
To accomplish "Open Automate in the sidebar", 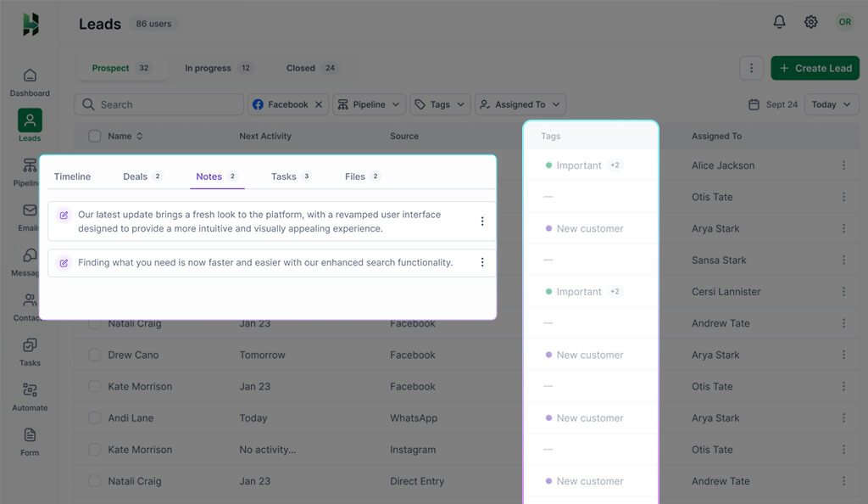I will point(30,396).
